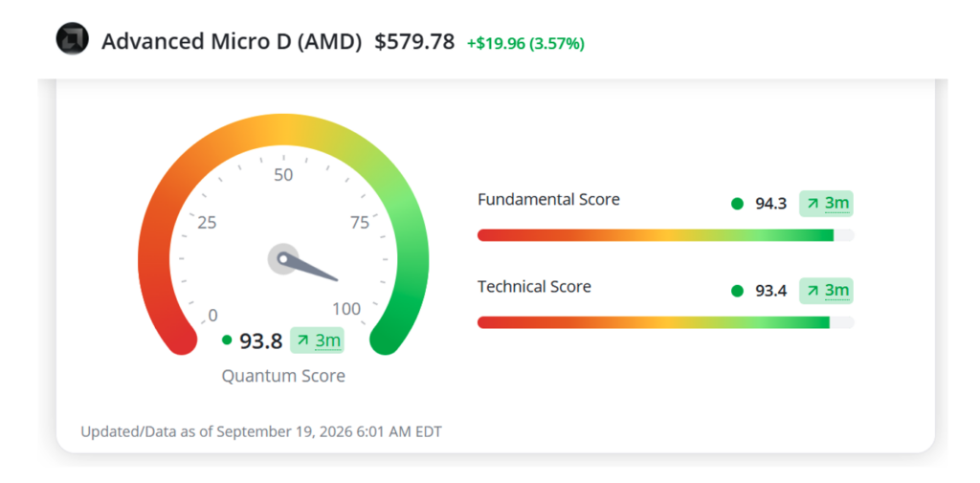Screen dimensions: 980x483
Task: Click the 50 mark on the gauge
Action: [283, 175]
